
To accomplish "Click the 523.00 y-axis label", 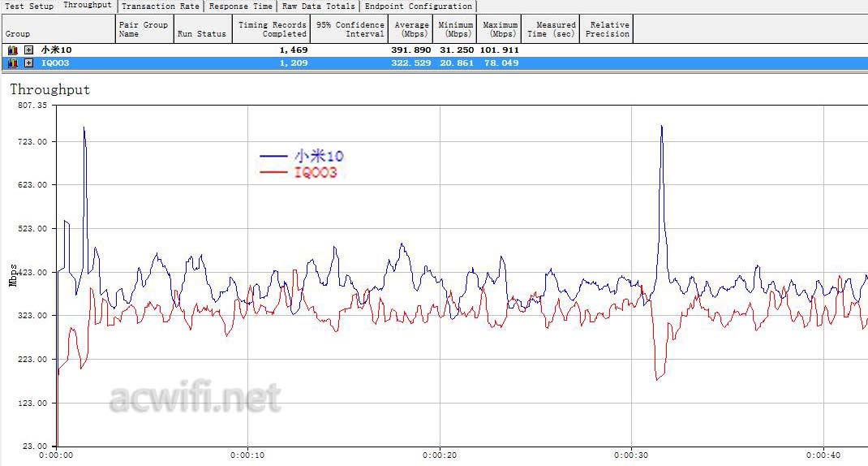I will [32, 229].
